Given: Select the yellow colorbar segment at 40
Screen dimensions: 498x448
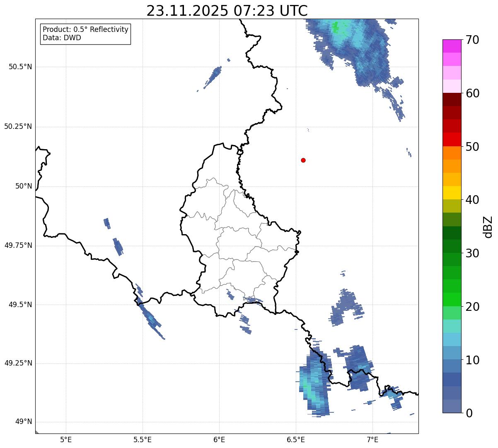Looking at the screenshot, I should (452, 193).
